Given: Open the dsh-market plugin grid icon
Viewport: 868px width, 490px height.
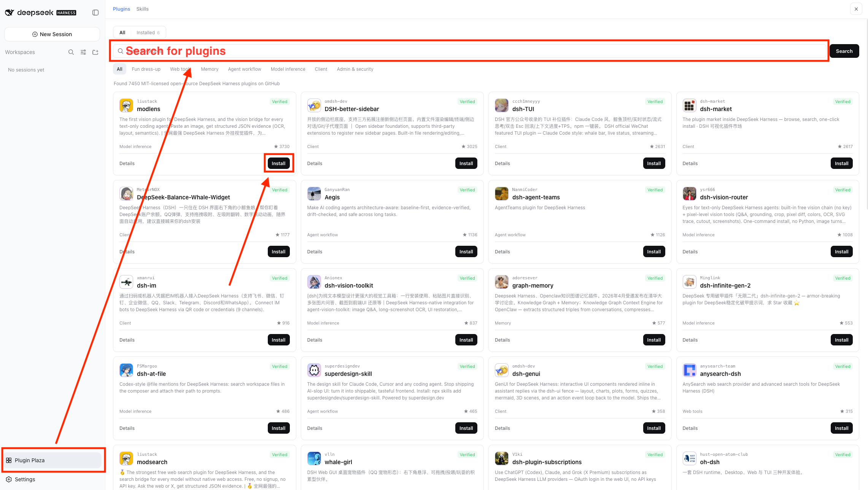Looking at the screenshot, I should point(690,105).
